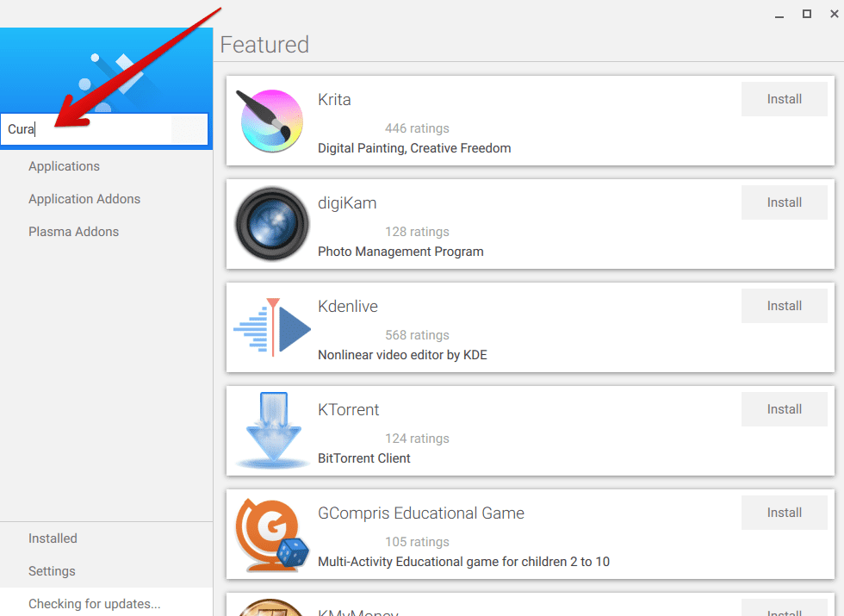Image resolution: width=844 pixels, height=616 pixels.
Task: Select the BitTorrent Client description
Action: [x=363, y=458]
